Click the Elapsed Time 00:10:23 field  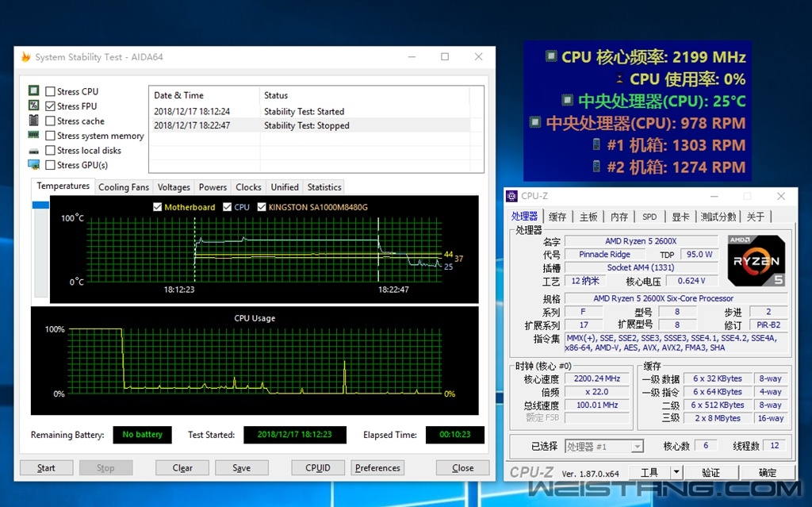(454, 435)
